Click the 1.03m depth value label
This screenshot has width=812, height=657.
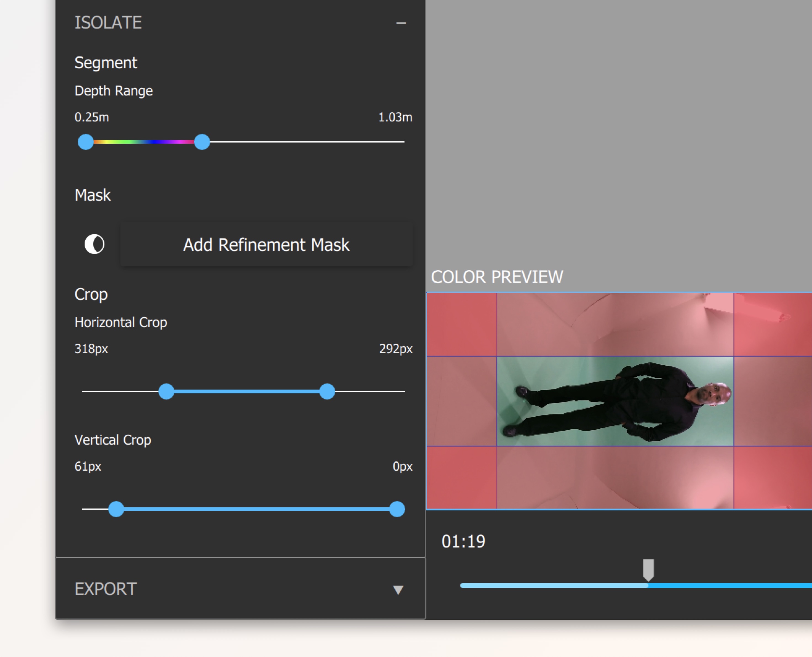click(395, 117)
